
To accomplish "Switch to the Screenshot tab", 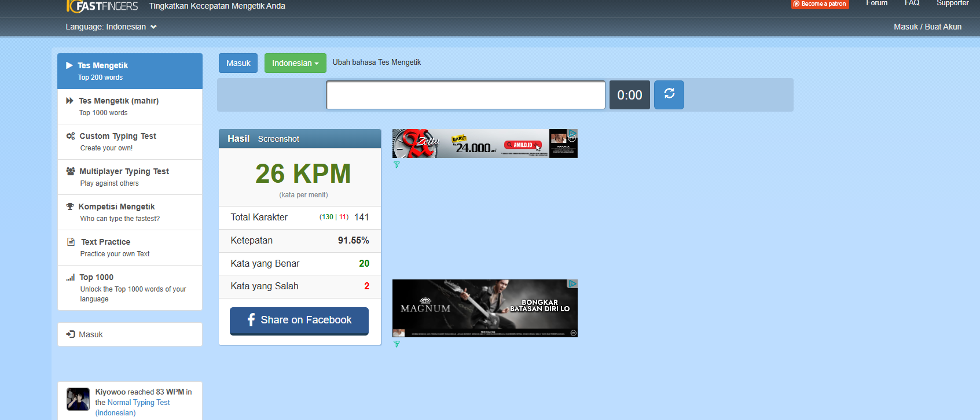I will click(x=278, y=139).
